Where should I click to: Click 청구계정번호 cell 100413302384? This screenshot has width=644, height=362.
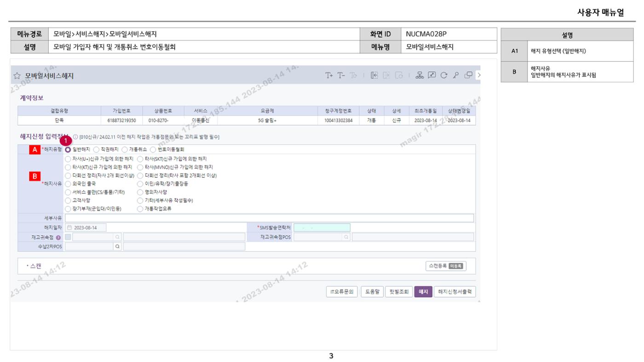pos(338,120)
